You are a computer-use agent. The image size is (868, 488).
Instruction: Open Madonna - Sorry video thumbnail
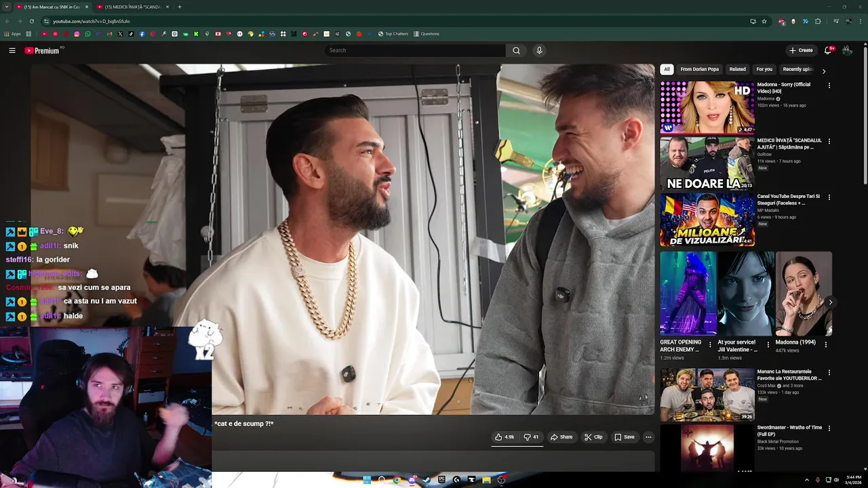pyautogui.click(x=707, y=107)
